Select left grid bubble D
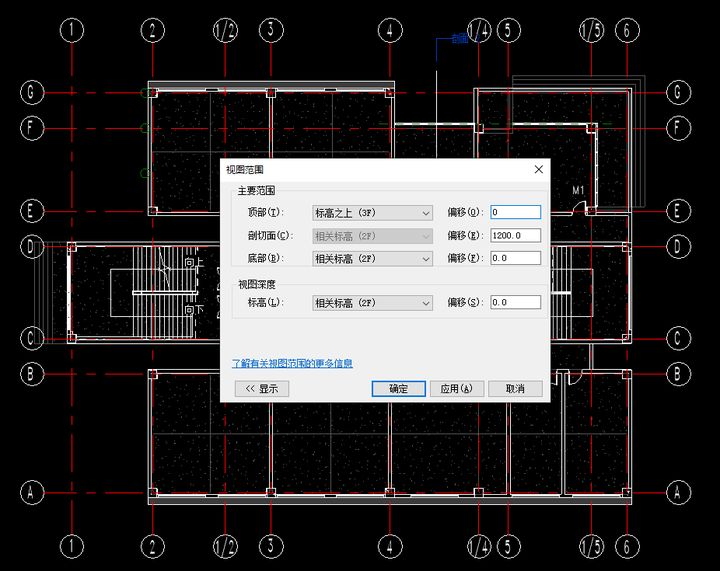The height and width of the screenshot is (571, 720). [x=32, y=247]
